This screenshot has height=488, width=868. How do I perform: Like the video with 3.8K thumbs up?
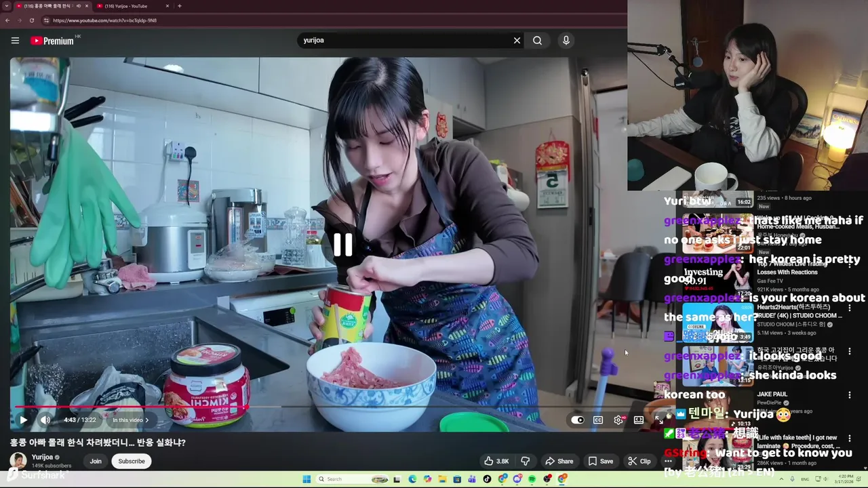pos(496,462)
